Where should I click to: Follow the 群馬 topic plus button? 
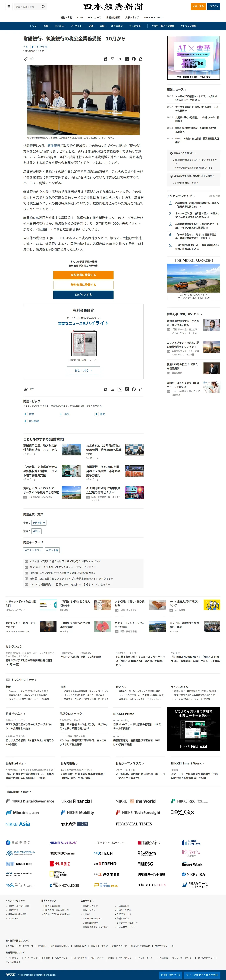pos(61,414)
